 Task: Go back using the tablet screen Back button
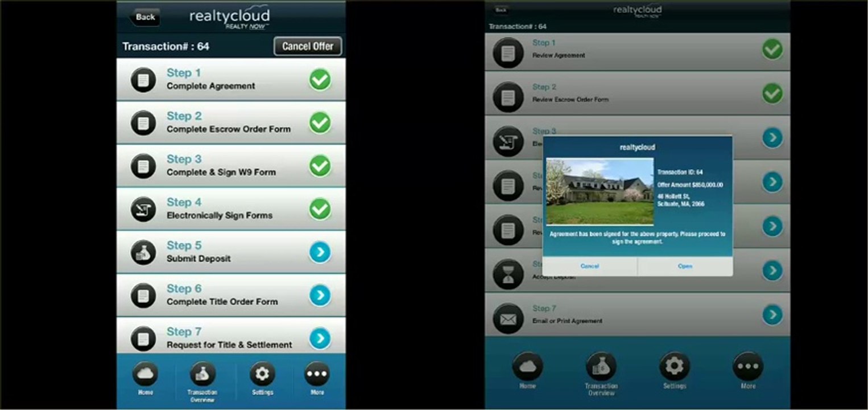(501, 10)
